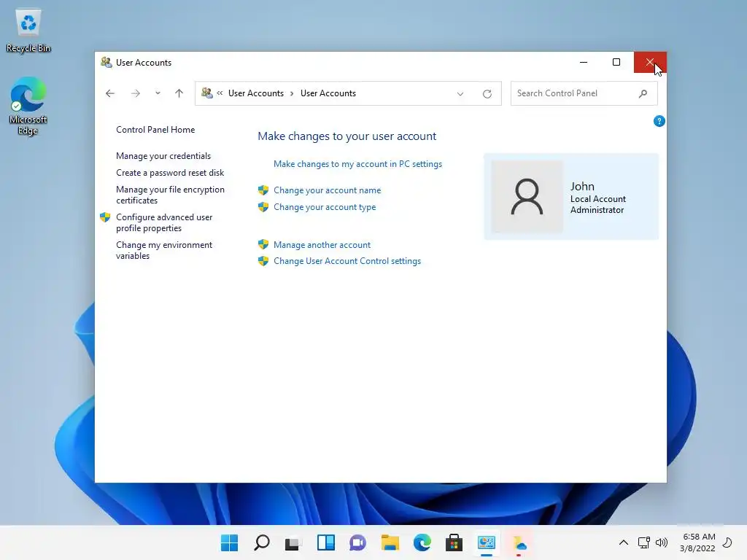Open help with the blue question icon

[x=659, y=121]
